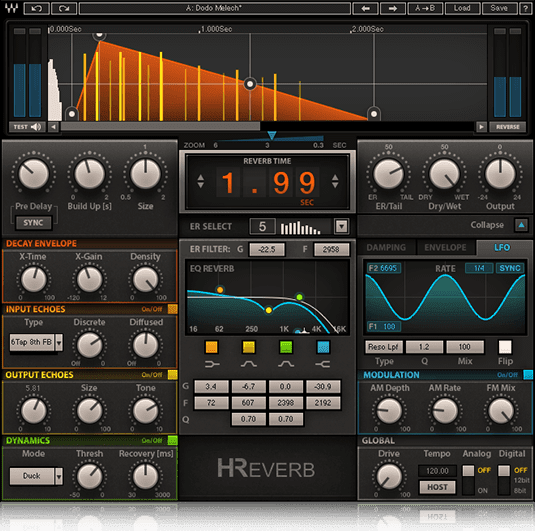
Task: Enable the LFO Flip checkbox
Action: (505, 347)
